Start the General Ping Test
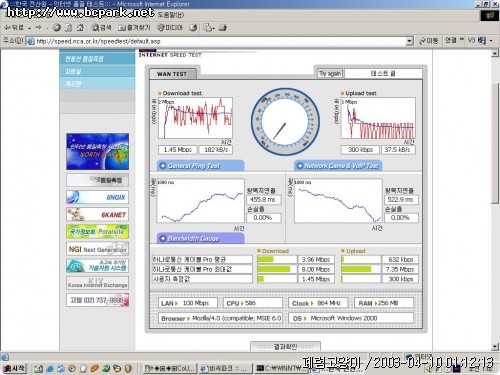This screenshot has width=500, height=375. [x=200, y=166]
